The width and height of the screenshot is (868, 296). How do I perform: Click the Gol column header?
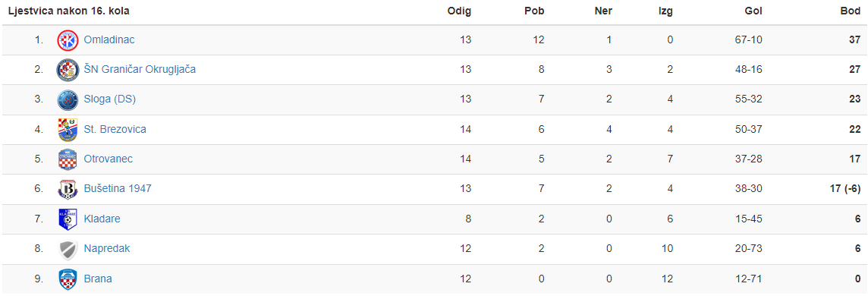[x=754, y=11]
